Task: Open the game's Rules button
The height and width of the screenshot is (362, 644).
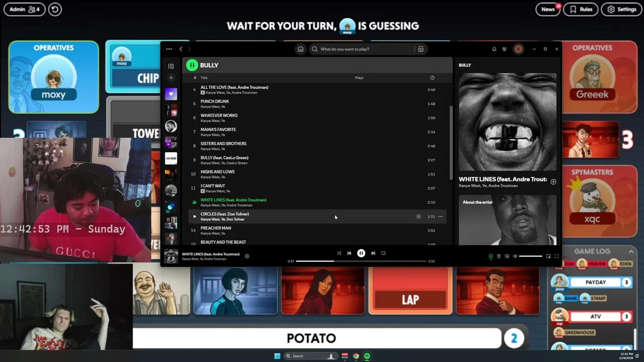Action: click(x=581, y=9)
